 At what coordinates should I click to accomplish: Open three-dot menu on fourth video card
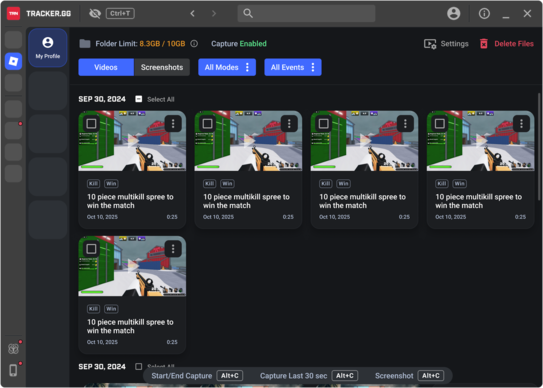(x=521, y=124)
